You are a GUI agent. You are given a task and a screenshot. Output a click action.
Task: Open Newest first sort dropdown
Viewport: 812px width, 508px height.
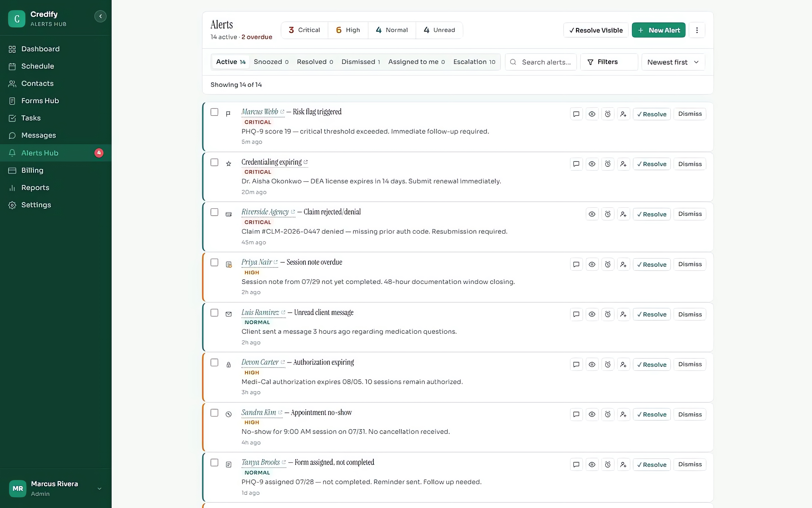pos(673,62)
